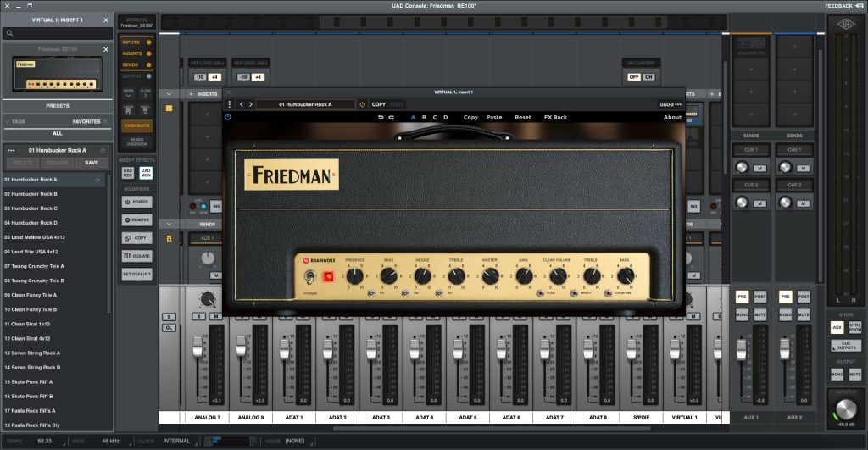Click CUE OUTPUTS button
This screenshot has width=868, height=450.
click(846, 346)
